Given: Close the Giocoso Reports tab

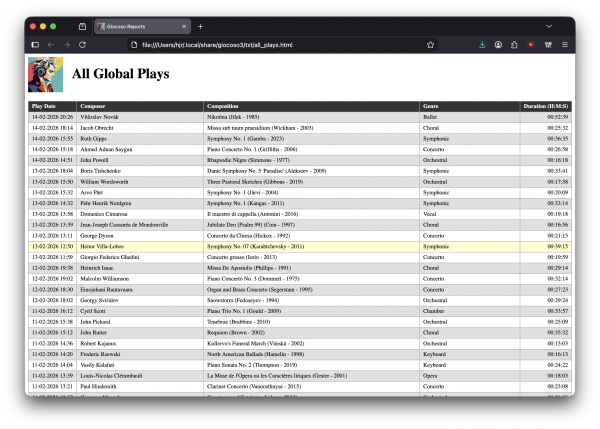Looking at the screenshot, I should pyautogui.click(x=181, y=26).
